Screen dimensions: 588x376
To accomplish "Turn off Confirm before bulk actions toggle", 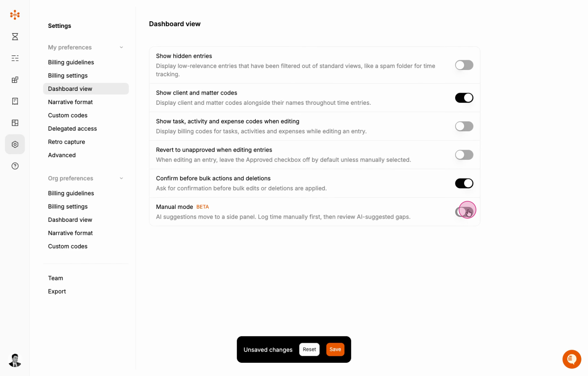I will coord(464,183).
